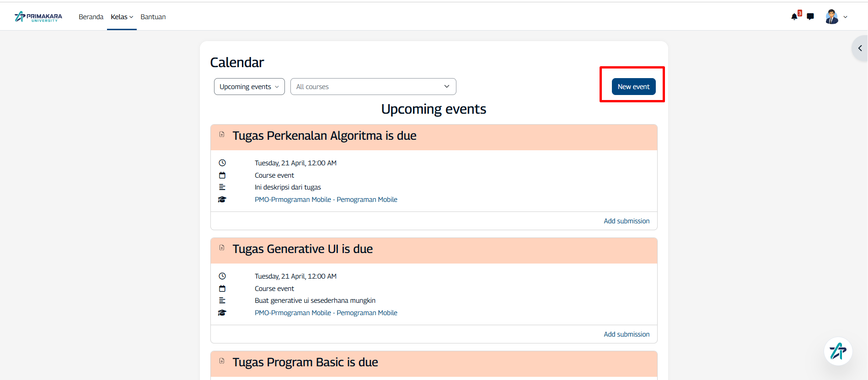Click graduation cap icon in Tugas Generative UI card
This screenshot has height=380, width=868.
pos(222,313)
